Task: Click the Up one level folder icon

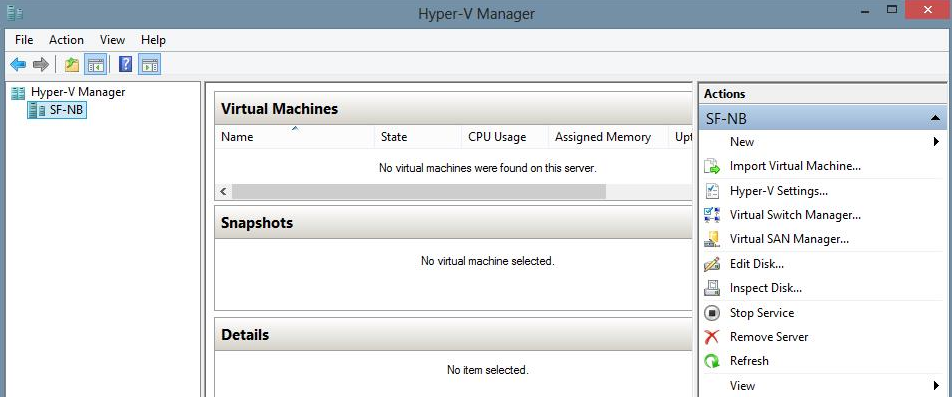Action: [72, 64]
